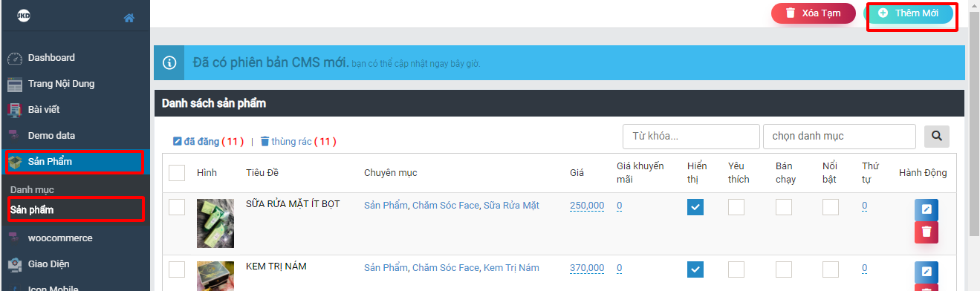Toggle Nổi bật checkbox for KEM TRỊ NÁM
Screen dimensions: 980x291
[831, 269]
